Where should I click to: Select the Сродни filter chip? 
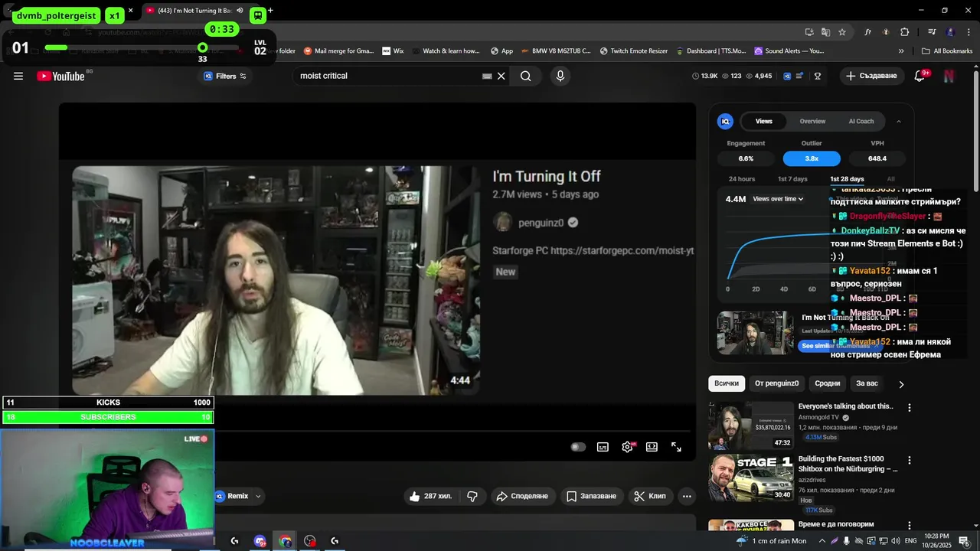coord(828,383)
